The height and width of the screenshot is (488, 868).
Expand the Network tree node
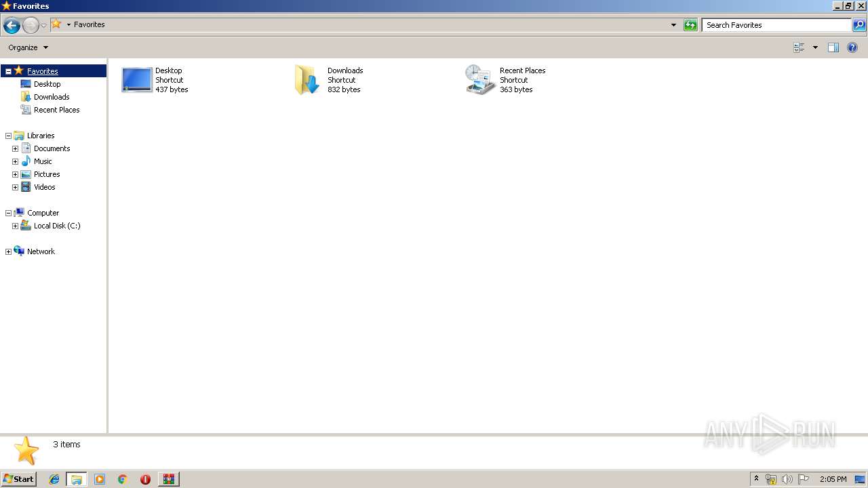point(8,251)
